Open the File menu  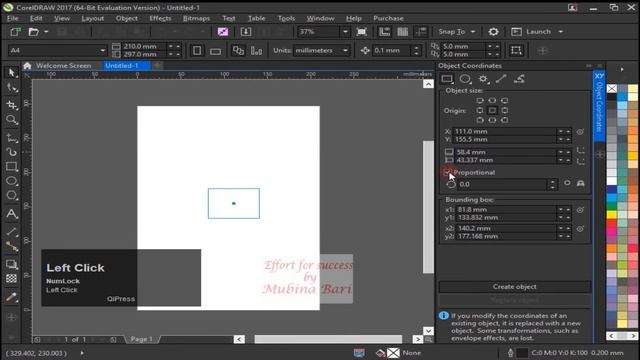point(12,18)
